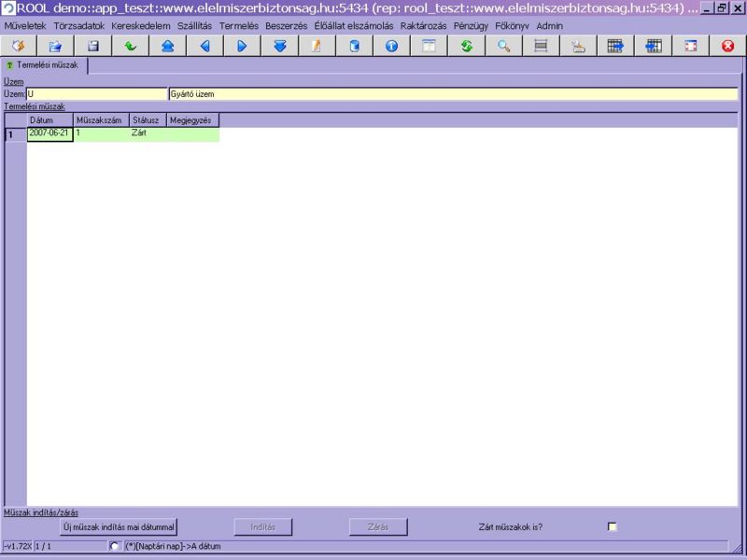Select the radio button in status bar

click(115, 546)
